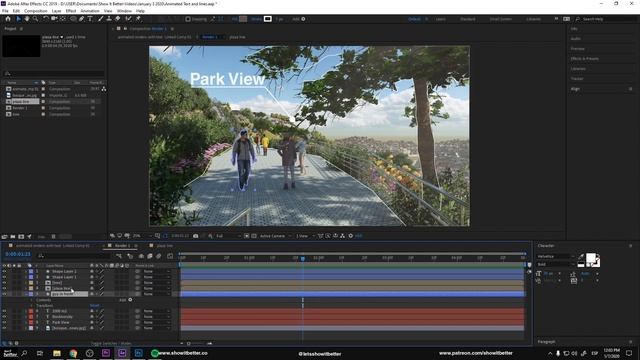Select the Puppet Pin tool
Viewport: 640px width, 360px height.
click(138, 19)
